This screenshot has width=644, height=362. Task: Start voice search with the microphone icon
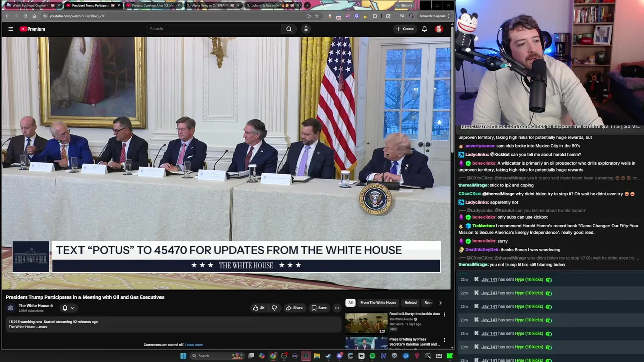pyautogui.click(x=306, y=29)
